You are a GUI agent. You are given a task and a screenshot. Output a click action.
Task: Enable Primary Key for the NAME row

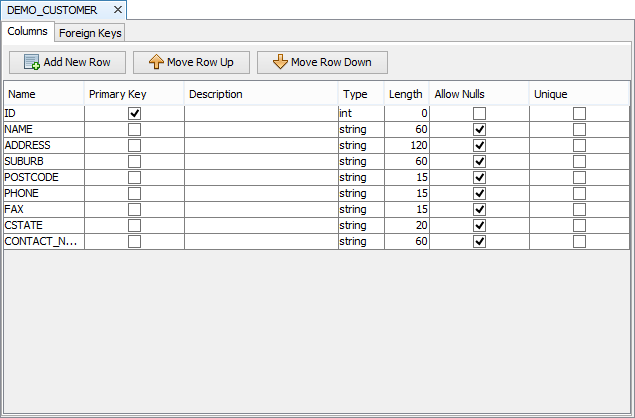pos(135,130)
